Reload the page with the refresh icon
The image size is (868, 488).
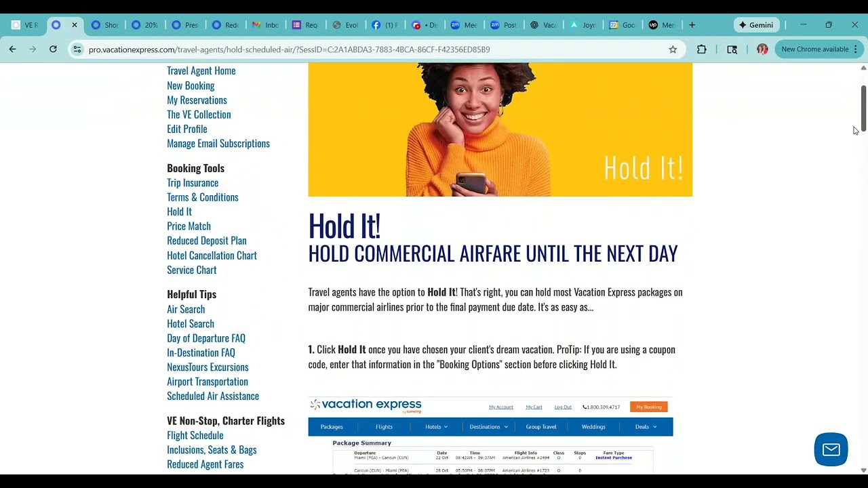click(x=53, y=49)
